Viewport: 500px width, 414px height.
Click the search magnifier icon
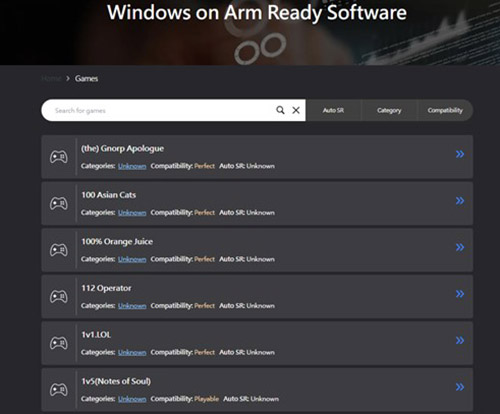pyautogui.click(x=280, y=110)
